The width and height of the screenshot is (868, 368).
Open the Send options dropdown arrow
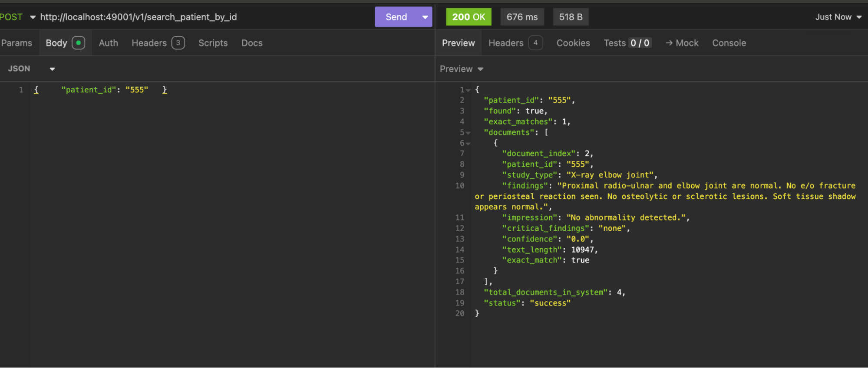425,17
